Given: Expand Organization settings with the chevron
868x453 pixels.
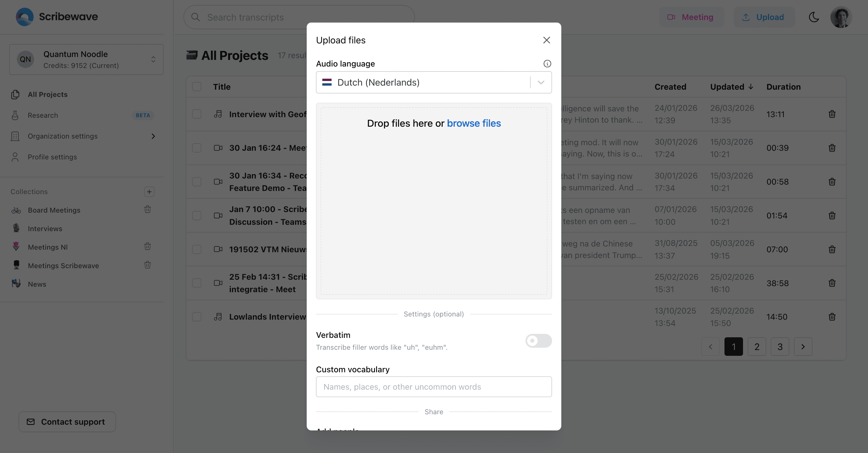Looking at the screenshot, I should 153,136.
